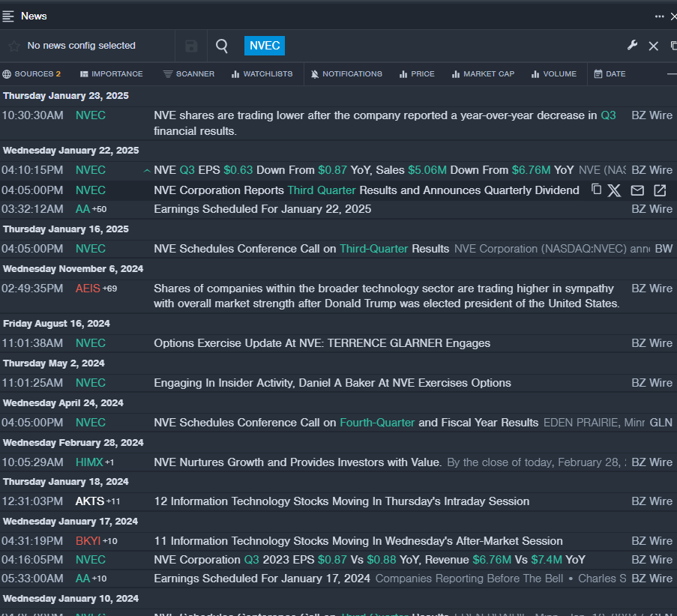Click the magnifying glass search icon
Viewport: 677px width, 616px height.
tap(222, 46)
